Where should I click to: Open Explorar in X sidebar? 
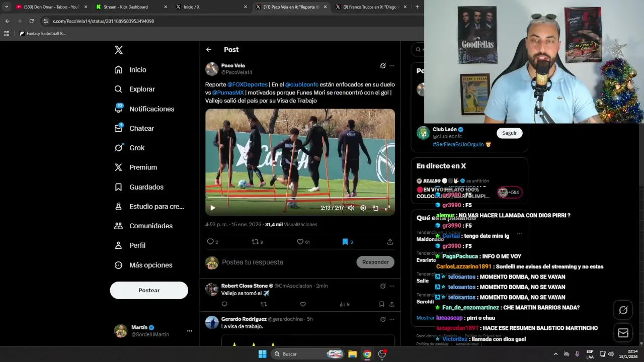[134, 89]
